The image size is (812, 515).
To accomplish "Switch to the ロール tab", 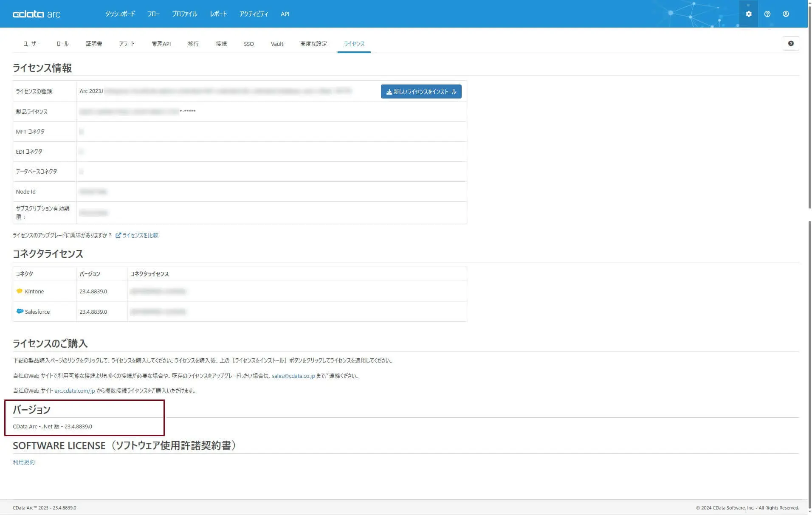I will click(x=62, y=44).
